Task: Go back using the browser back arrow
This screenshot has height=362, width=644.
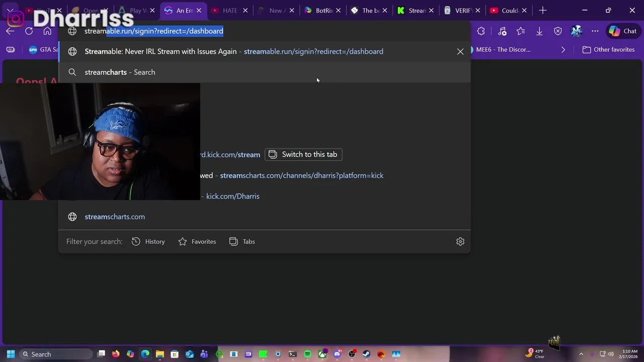Action: (10, 31)
